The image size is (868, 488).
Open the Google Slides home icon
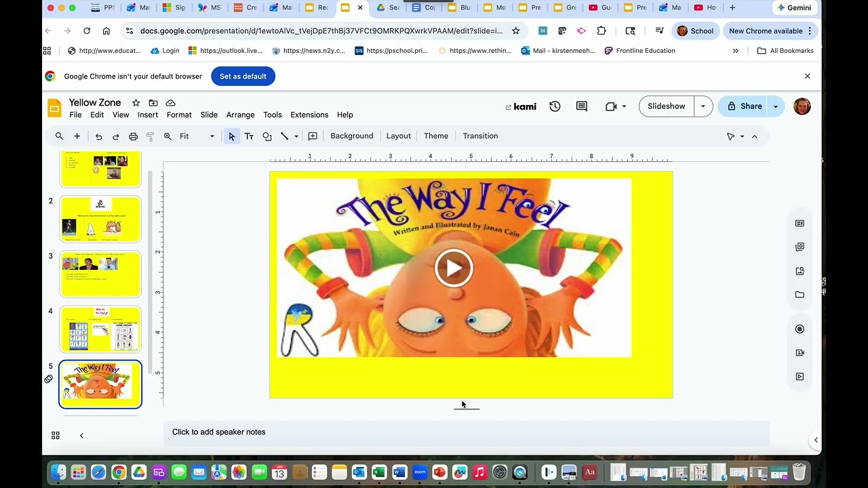tap(54, 108)
